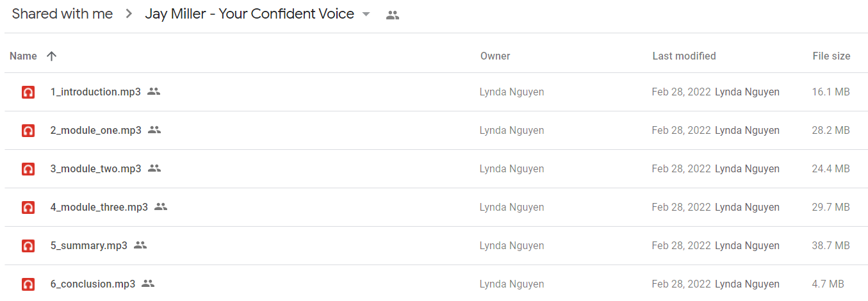Screen dimensions: 868x301
Task: Click the audio icon for 6_conclusion.mp3
Action: click(28, 284)
